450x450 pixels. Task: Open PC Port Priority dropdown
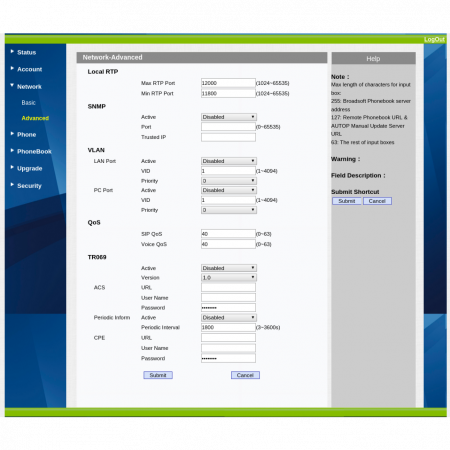[x=229, y=210]
